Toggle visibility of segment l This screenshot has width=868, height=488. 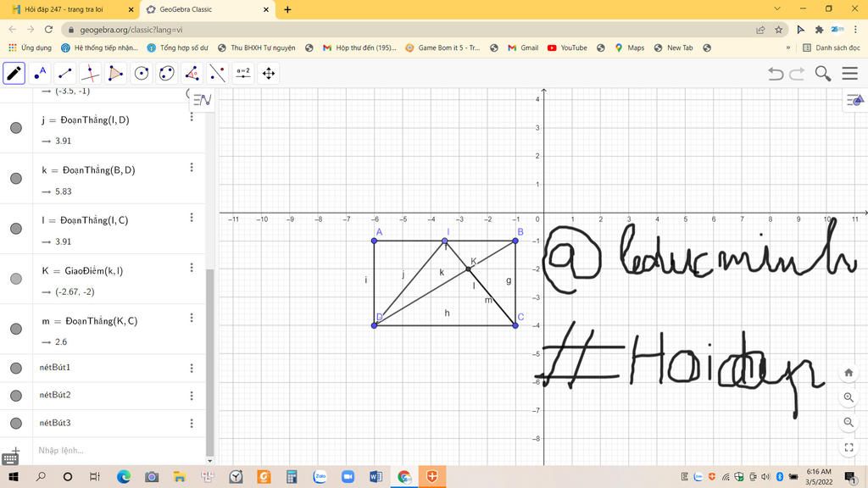(x=16, y=229)
